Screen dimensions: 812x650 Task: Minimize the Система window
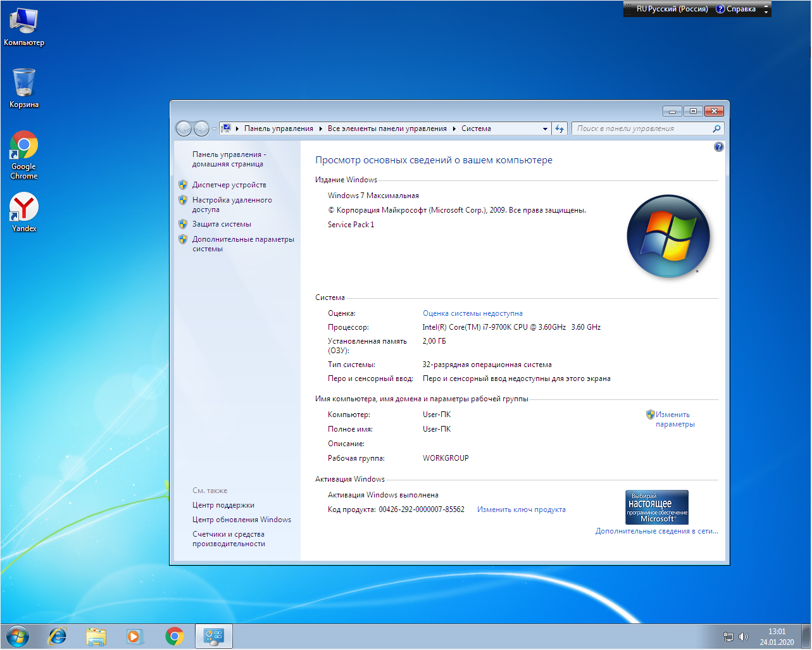tap(672, 111)
